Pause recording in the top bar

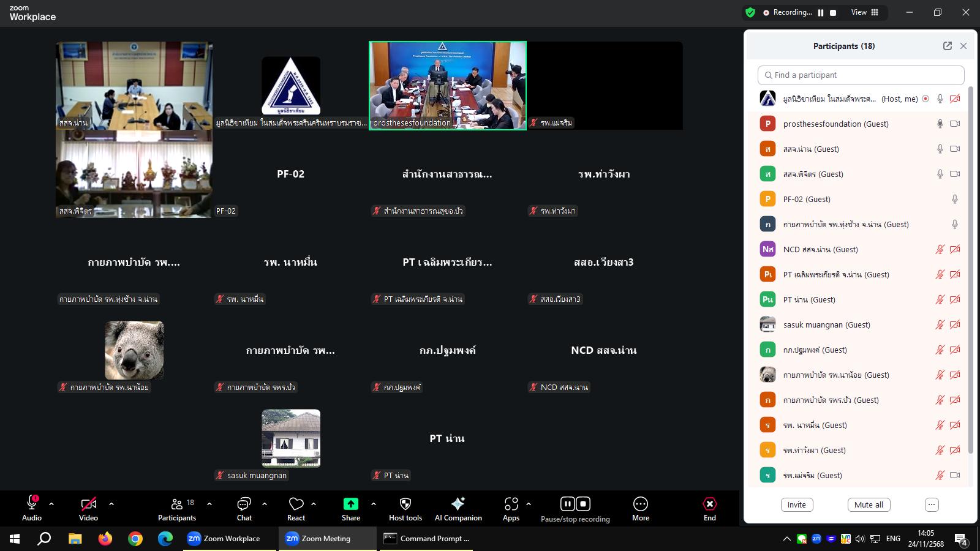point(821,12)
